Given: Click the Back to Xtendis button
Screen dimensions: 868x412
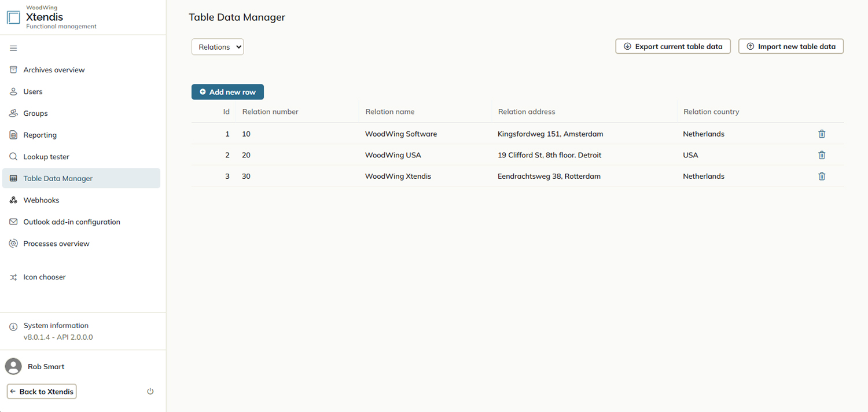Looking at the screenshot, I should tap(42, 392).
